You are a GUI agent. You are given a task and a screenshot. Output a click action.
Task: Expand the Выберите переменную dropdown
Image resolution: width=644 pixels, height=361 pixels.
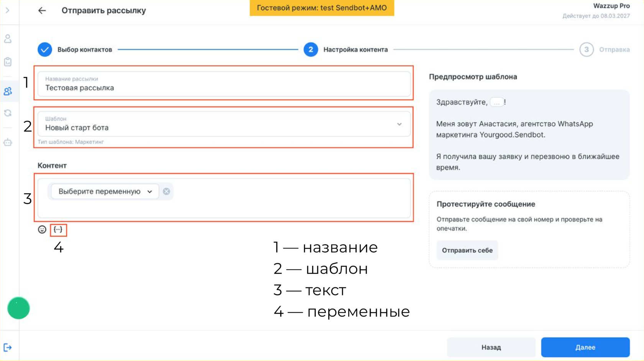coord(105,191)
